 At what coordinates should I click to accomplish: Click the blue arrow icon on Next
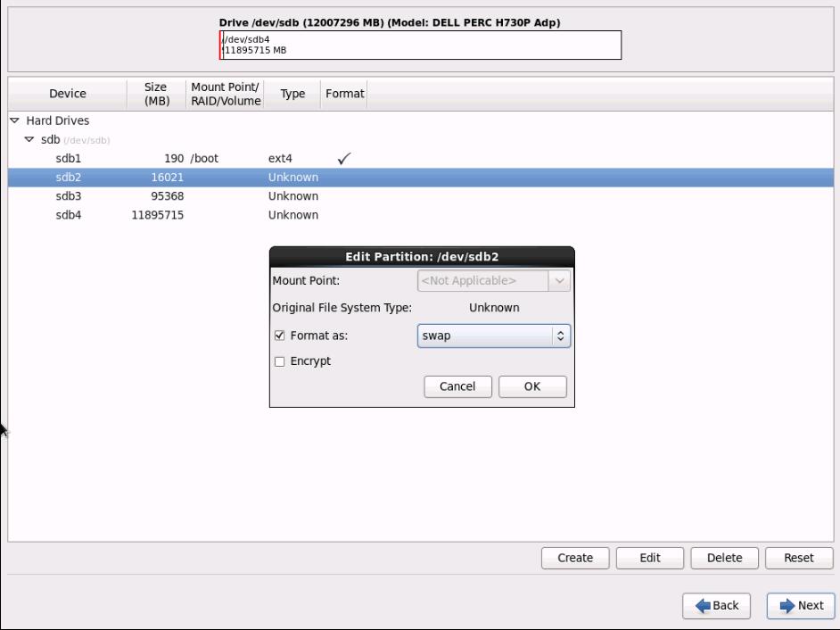(786, 606)
